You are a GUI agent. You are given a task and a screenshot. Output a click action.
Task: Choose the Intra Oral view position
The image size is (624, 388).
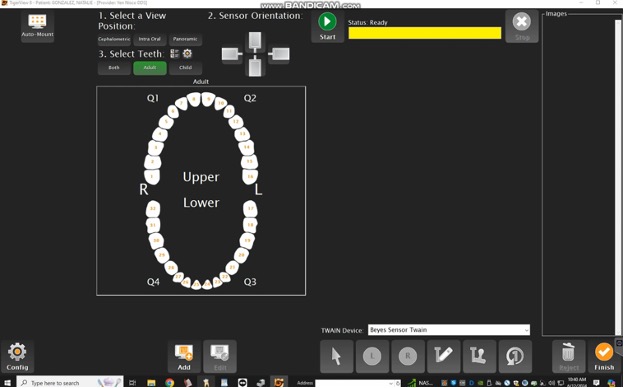(150, 39)
